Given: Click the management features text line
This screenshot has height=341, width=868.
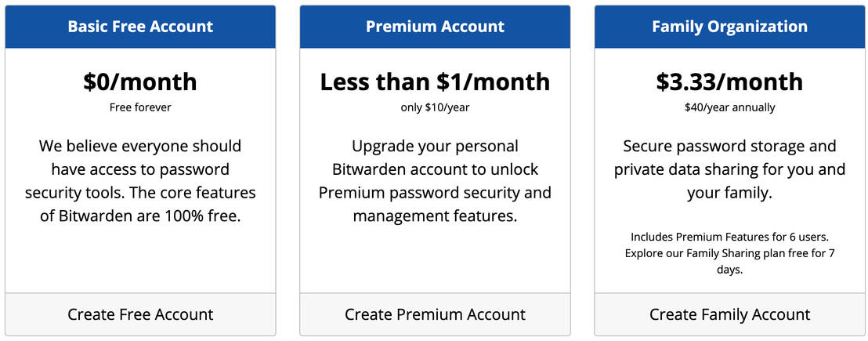Looking at the screenshot, I should coord(435,216).
